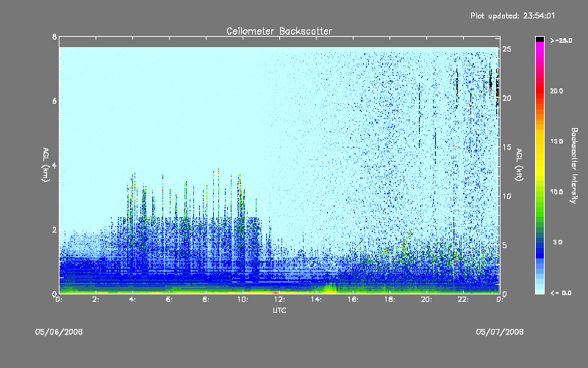Select the "Plot updated: 23:54:01" timestamp
The image size is (588, 368).
coord(512,15)
